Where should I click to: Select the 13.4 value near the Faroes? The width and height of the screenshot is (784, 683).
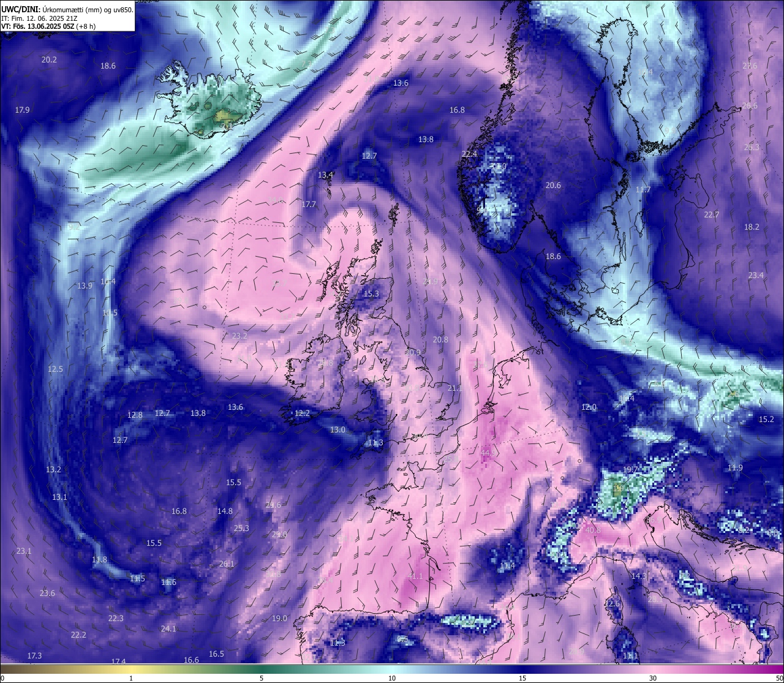[325, 175]
